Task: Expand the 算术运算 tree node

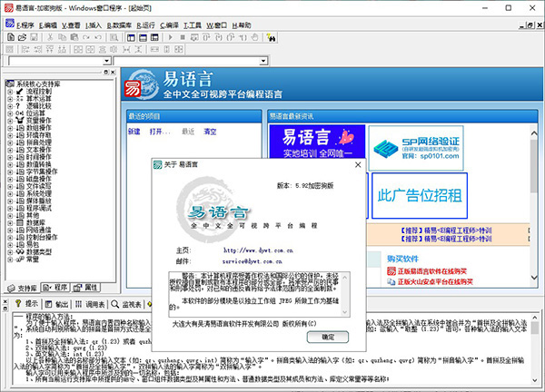Action: point(10,99)
